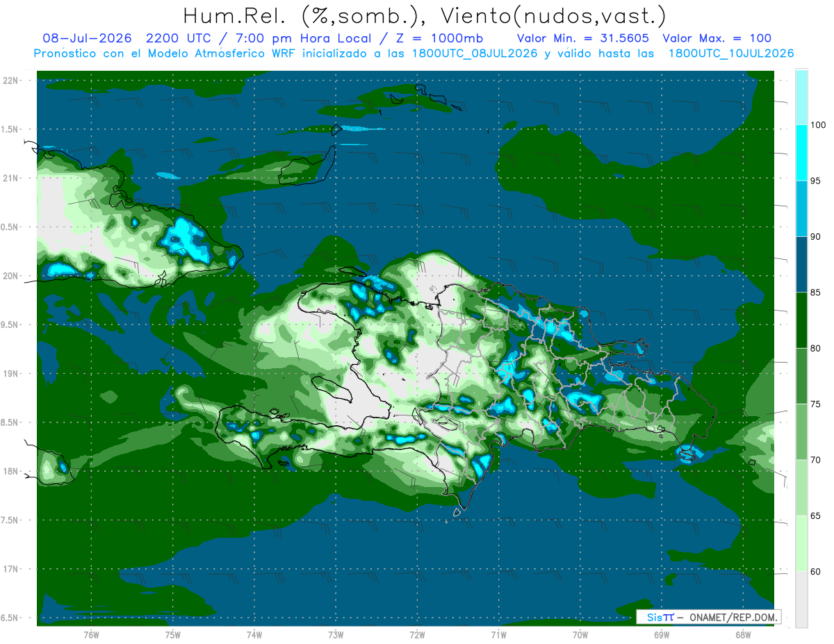This screenshot has width=834, height=644.
Task: Click the 65–70 green colorbar segment
Action: pos(801,488)
